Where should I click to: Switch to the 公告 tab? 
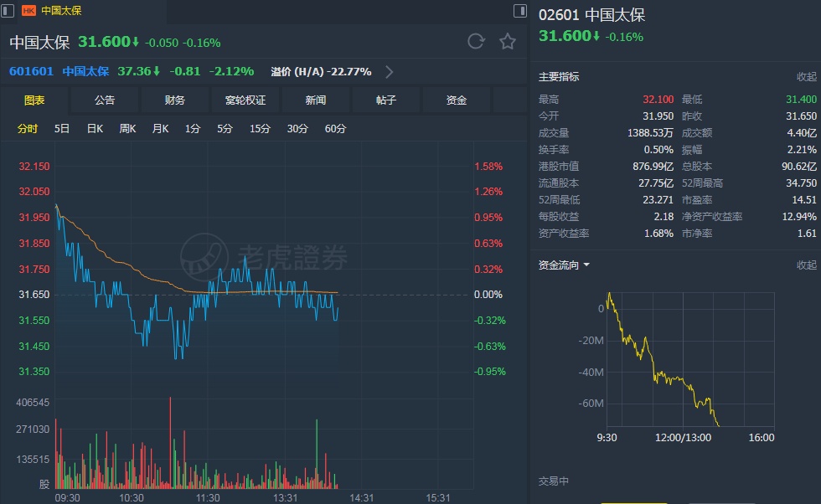pyautogui.click(x=105, y=100)
